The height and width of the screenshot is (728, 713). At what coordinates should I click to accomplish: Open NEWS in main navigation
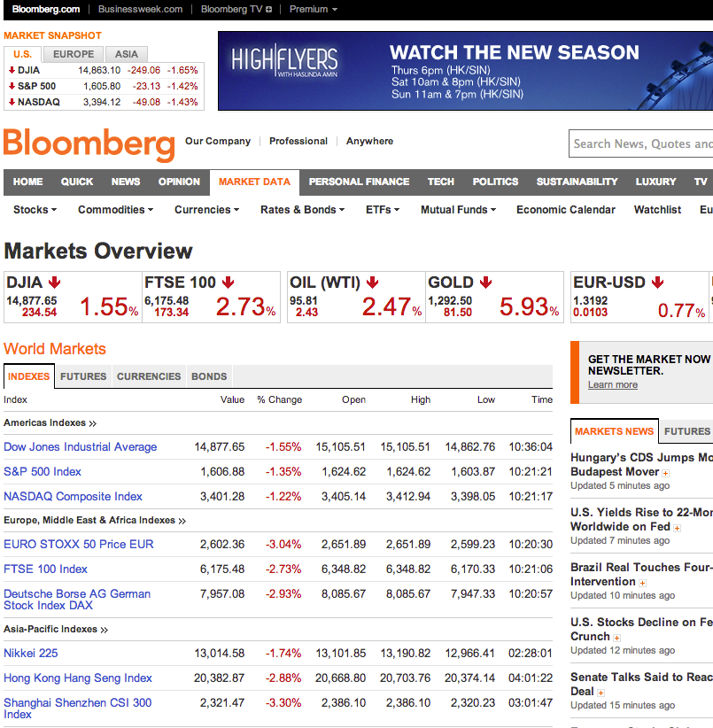[126, 182]
